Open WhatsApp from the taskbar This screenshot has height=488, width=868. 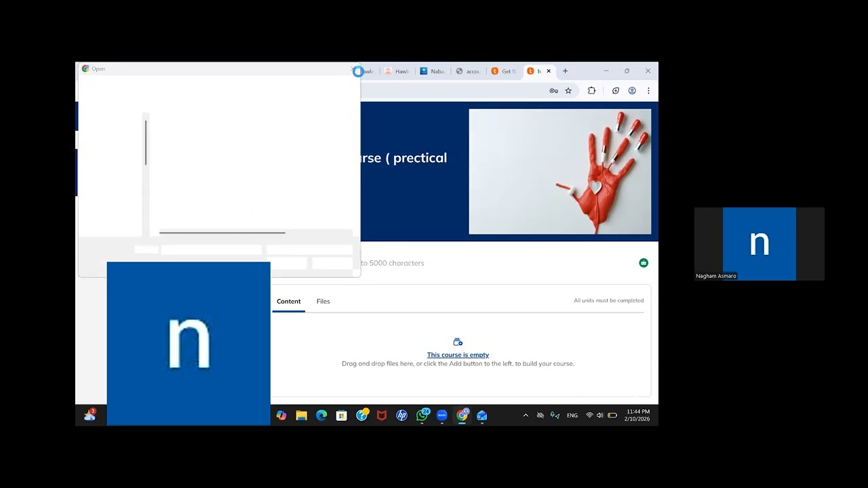422,415
